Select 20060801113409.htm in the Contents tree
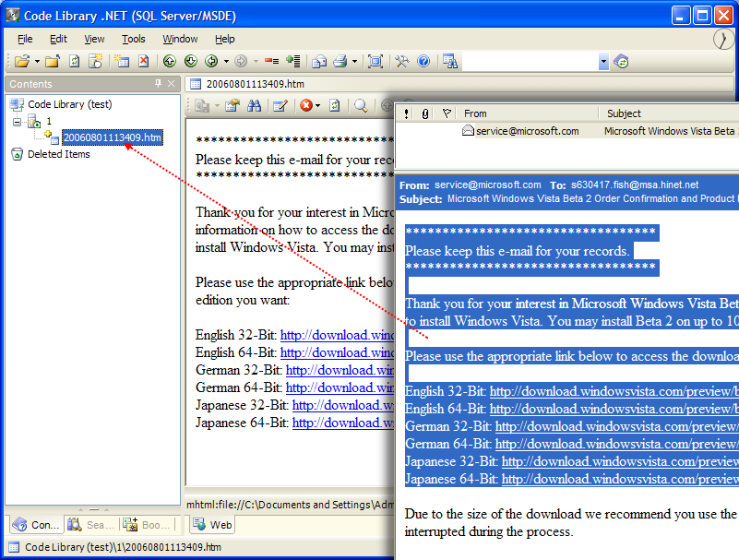The image size is (739, 560). (x=113, y=137)
